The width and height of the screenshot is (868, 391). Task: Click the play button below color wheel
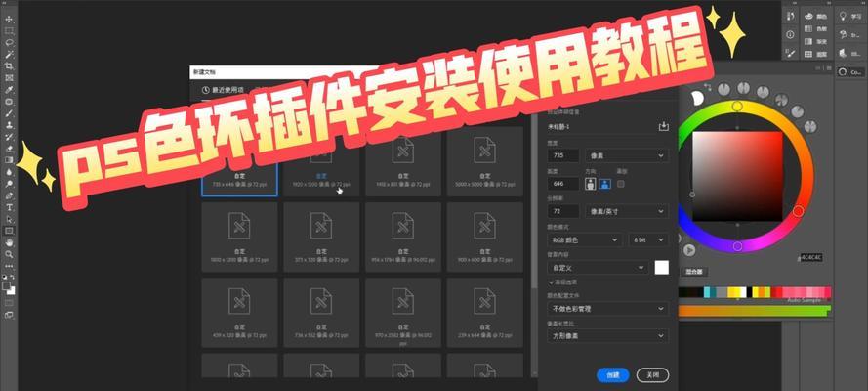click(688, 250)
